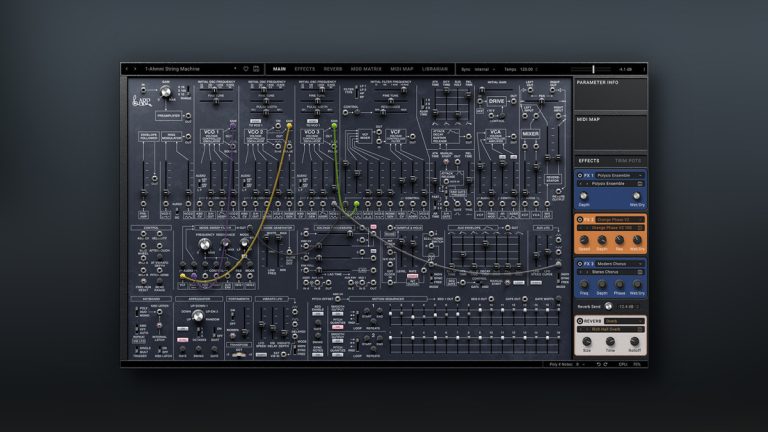
Task: Favorite the preset with heart icon
Action: pyautogui.click(x=246, y=69)
